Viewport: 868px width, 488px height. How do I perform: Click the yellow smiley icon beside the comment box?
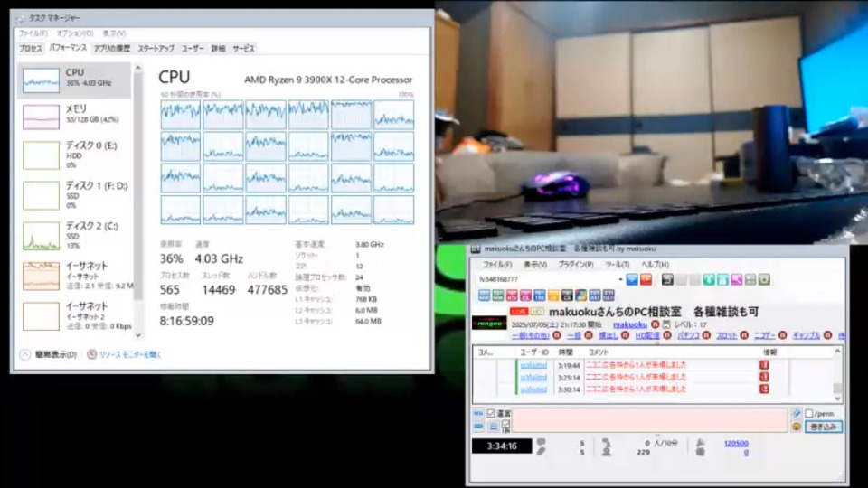(x=796, y=427)
